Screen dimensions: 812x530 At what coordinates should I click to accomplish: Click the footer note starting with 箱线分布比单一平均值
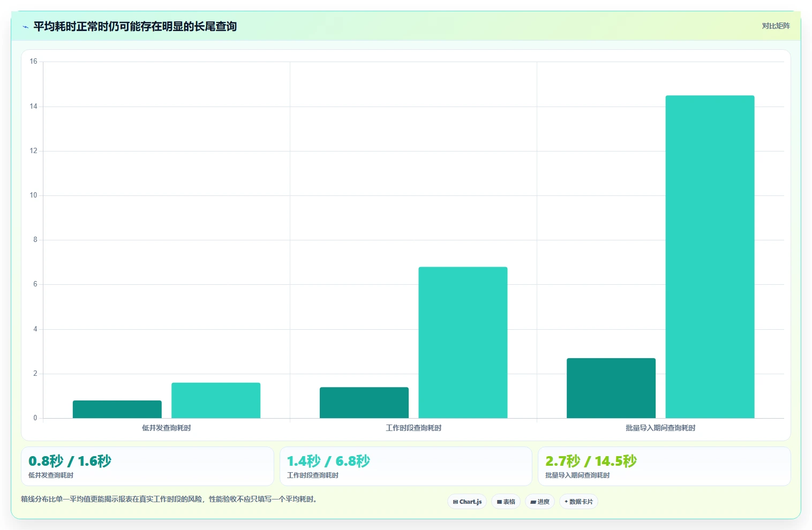(x=170, y=499)
